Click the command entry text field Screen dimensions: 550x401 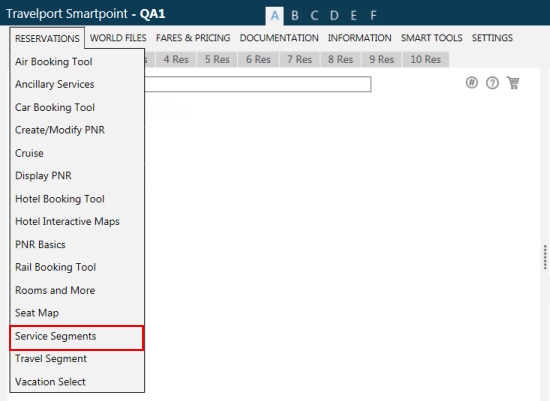tap(257, 84)
